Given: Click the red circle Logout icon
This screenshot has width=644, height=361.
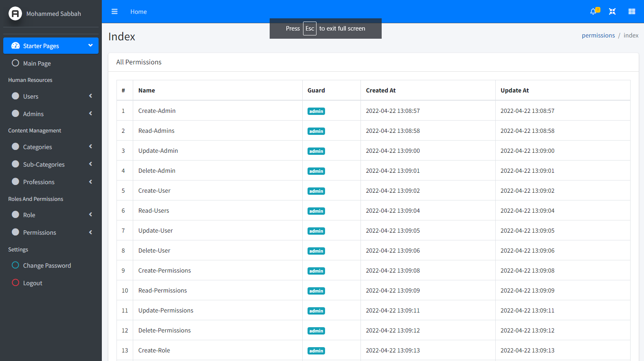Looking at the screenshot, I should click(15, 283).
